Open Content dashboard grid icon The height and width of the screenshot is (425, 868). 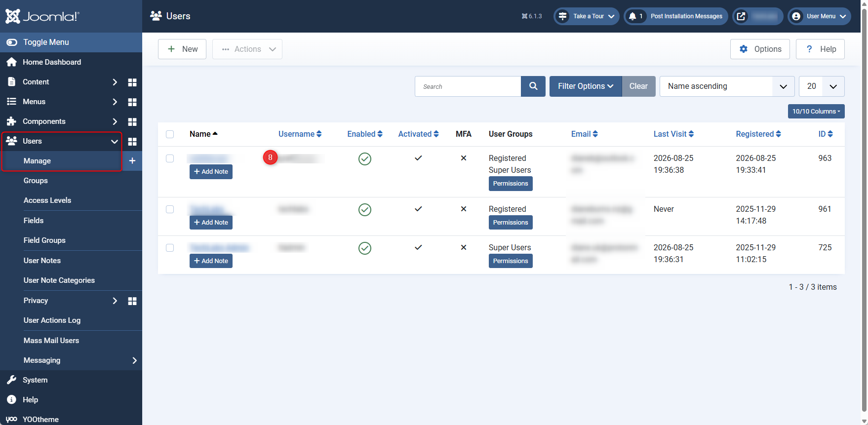[132, 82]
